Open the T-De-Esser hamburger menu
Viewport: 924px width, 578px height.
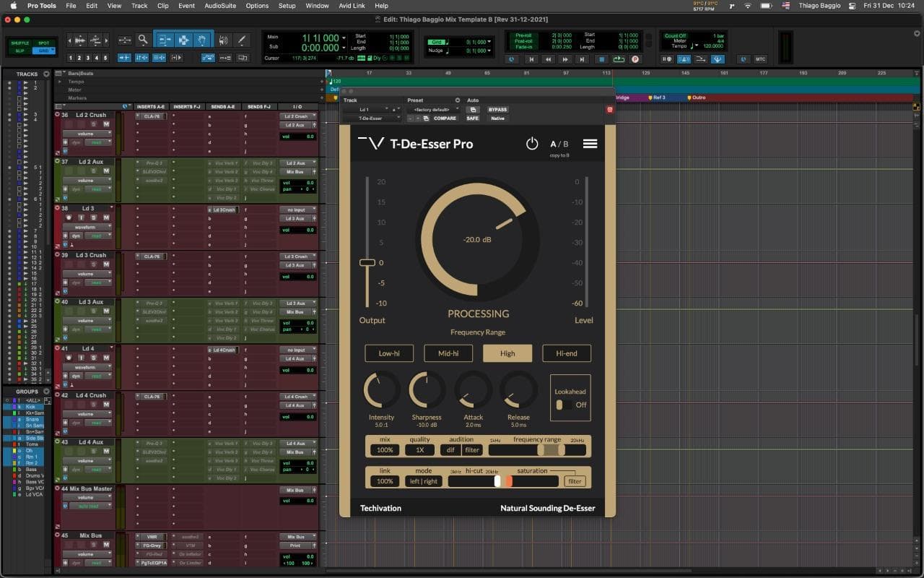click(x=590, y=144)
